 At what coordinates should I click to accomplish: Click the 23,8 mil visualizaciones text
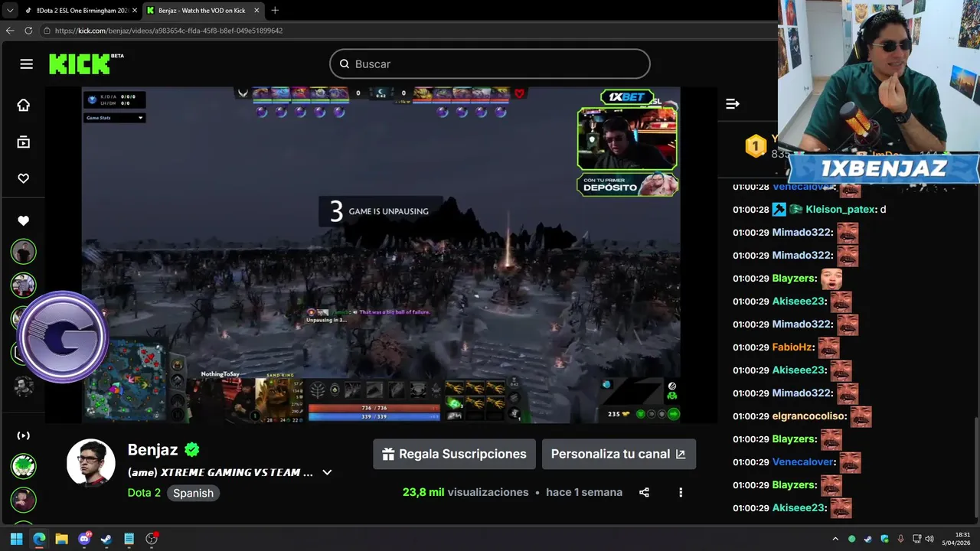point(465,492)
